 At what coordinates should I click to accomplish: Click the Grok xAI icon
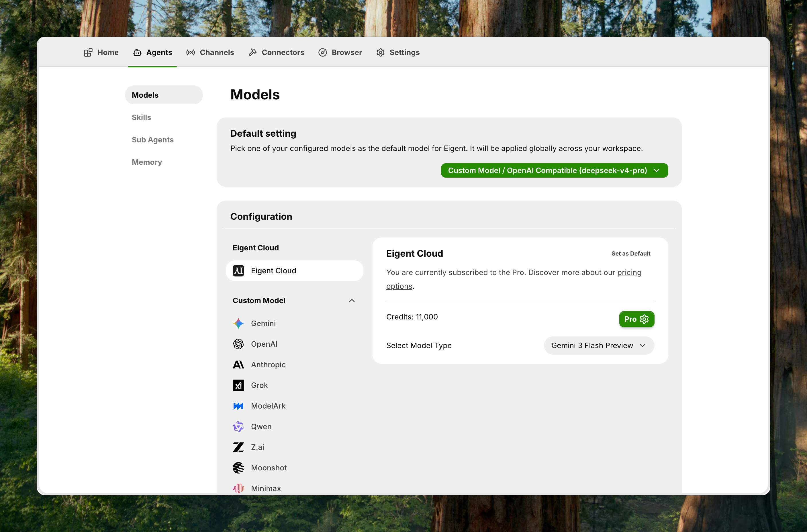coord(238,385)
